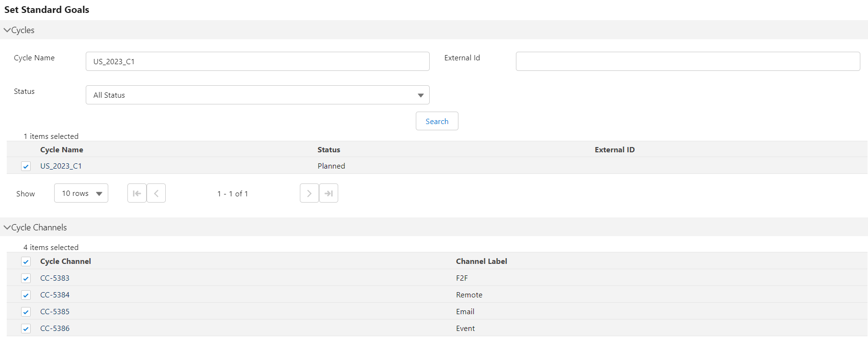Open the All Status dropdown
868x341 pixels.
[257, 95]
